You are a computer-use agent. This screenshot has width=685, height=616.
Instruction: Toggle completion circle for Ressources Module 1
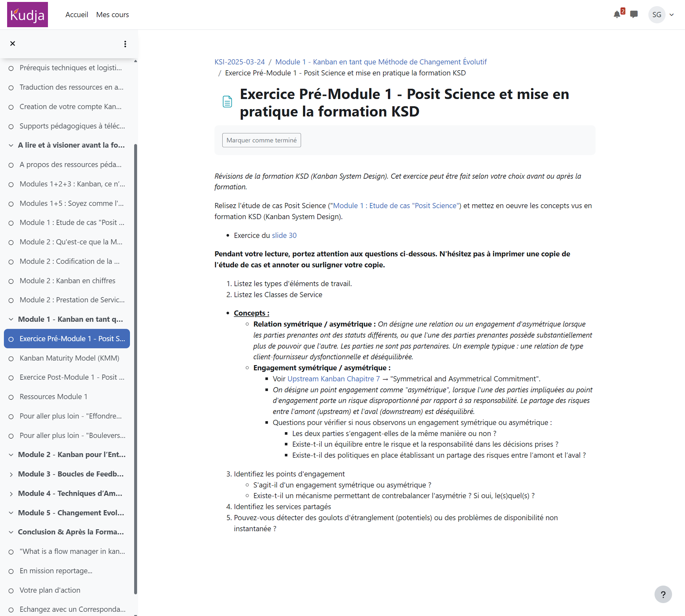tap(11, 397)
